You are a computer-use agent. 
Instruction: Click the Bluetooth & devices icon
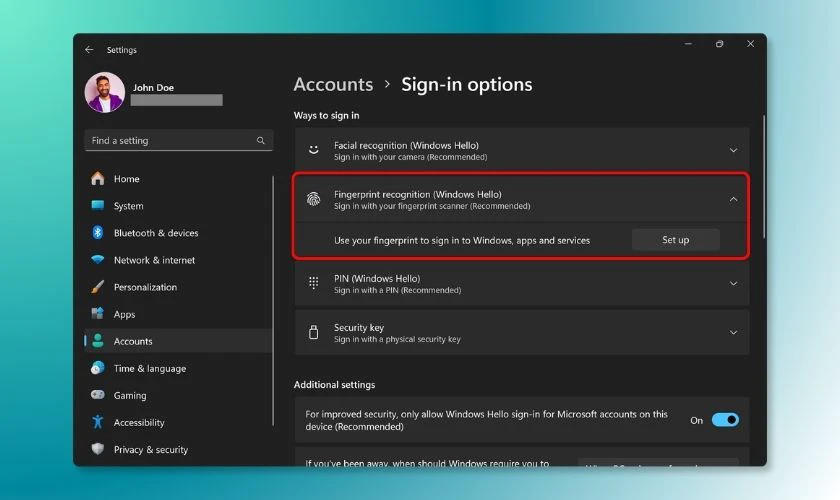[x=98, y=233]
